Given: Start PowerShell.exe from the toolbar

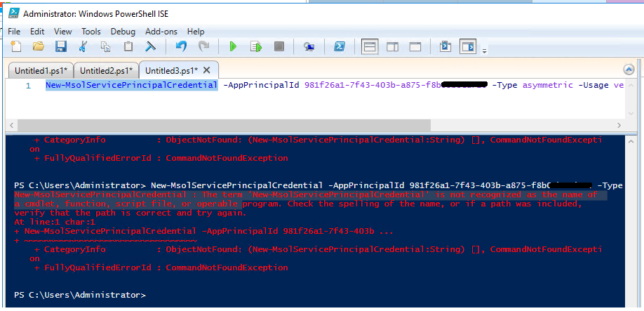Looking at the screenshot, I should click(340, 46).
